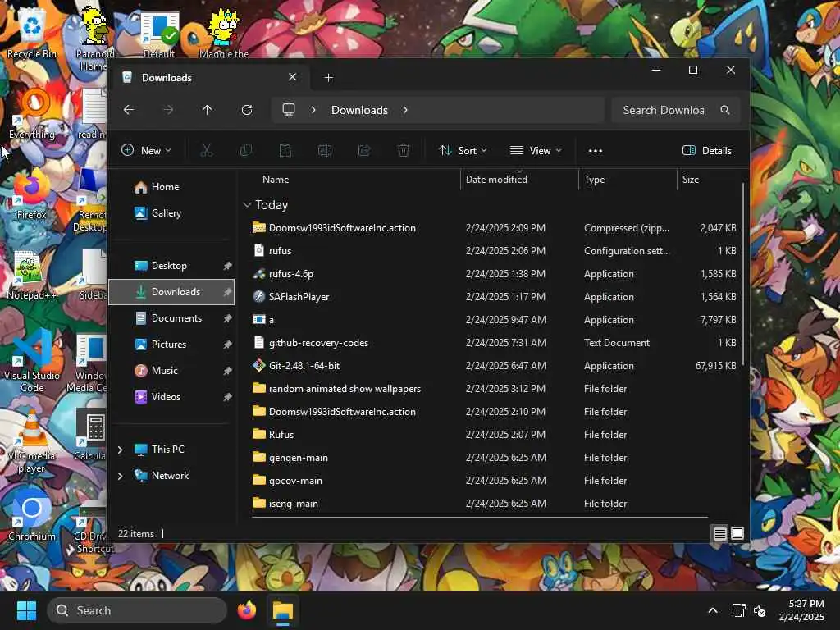
Task: Select the gengen-main folder
Action: (494, 458)
